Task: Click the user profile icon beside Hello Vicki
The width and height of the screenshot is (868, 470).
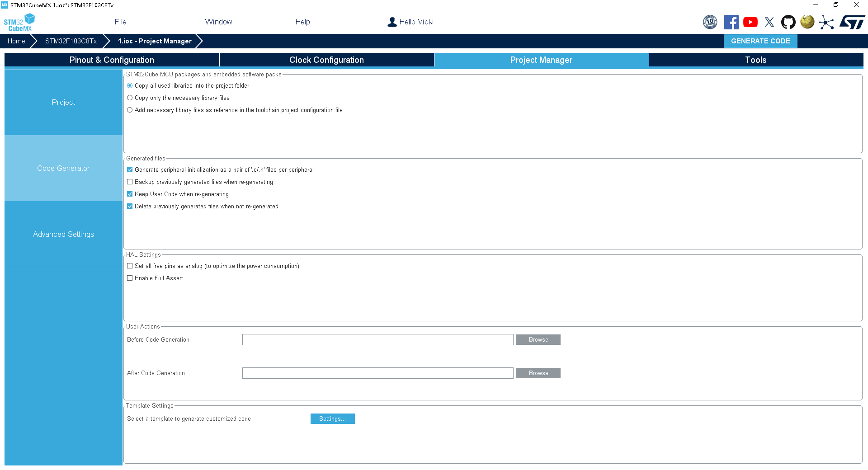Action: (x=392, y=22)
